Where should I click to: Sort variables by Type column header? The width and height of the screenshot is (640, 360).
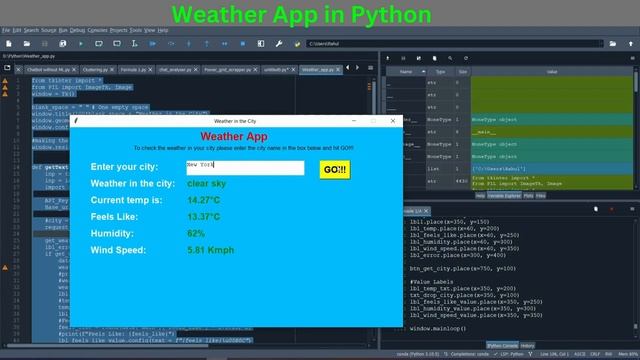pos(440,72)
